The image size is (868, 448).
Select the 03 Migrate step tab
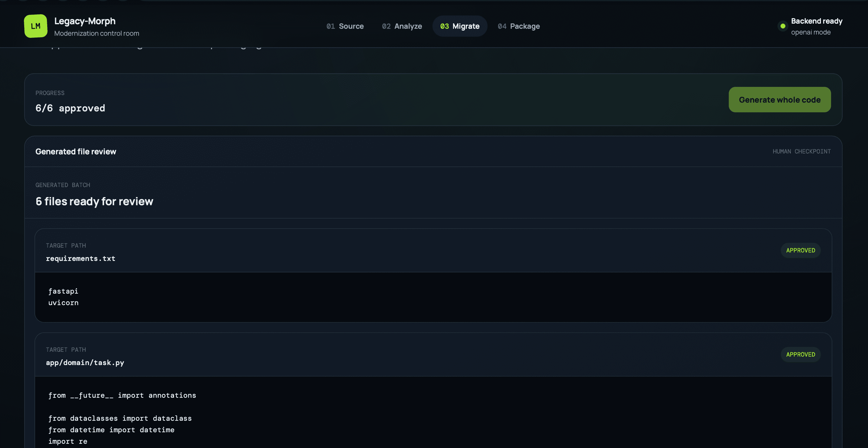click(x=460, y=26)
